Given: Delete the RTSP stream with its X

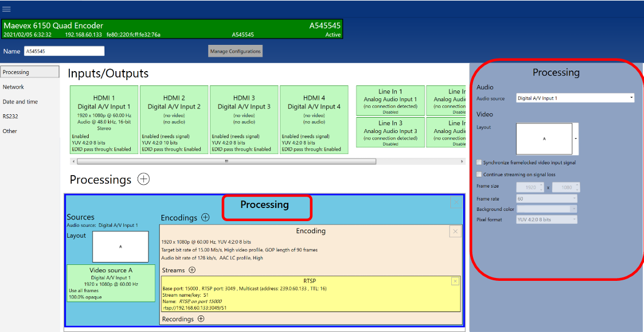Looking at the screenshot, I should [455, 281].
